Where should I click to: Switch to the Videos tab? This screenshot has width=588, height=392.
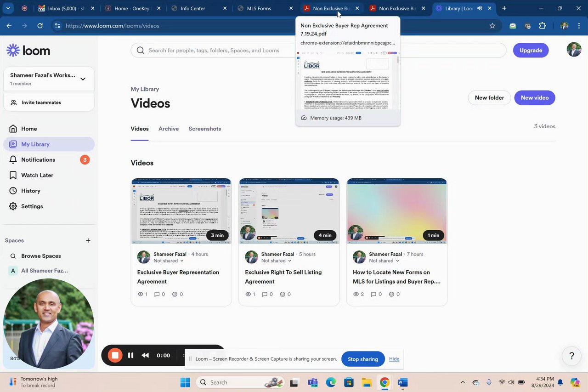click(140, 129)
